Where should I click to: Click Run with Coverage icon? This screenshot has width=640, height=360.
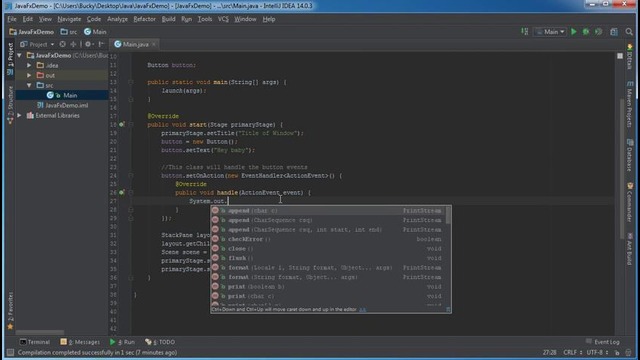tap(598, 32)
